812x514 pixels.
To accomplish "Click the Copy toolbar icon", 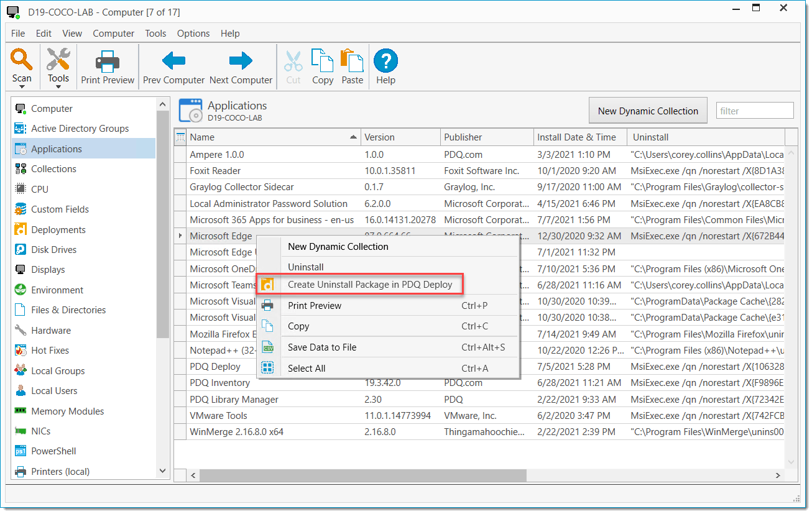I will pyautogui.click(x=322, y=62).
